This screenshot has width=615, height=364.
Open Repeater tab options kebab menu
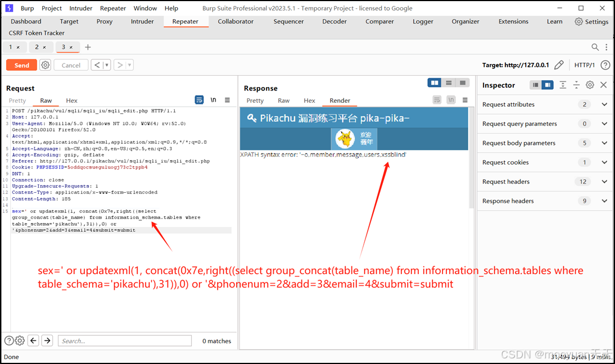point(607,47)
